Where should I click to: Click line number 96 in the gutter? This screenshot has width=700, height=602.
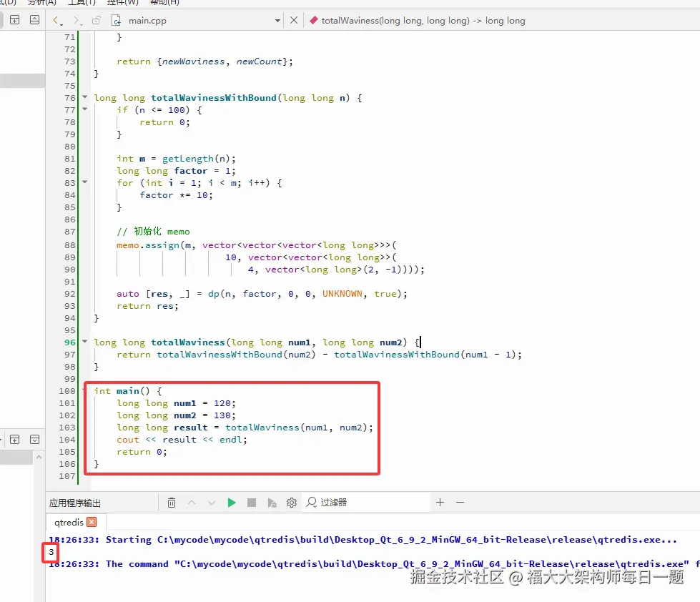tap(69, 342)
